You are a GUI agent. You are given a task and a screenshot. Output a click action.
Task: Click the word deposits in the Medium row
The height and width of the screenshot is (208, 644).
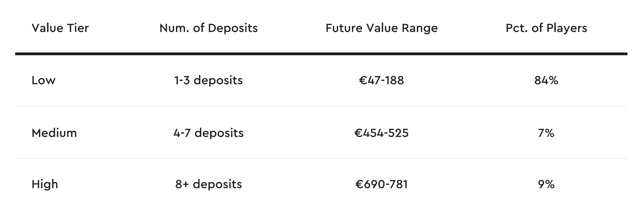coord(219,134)
